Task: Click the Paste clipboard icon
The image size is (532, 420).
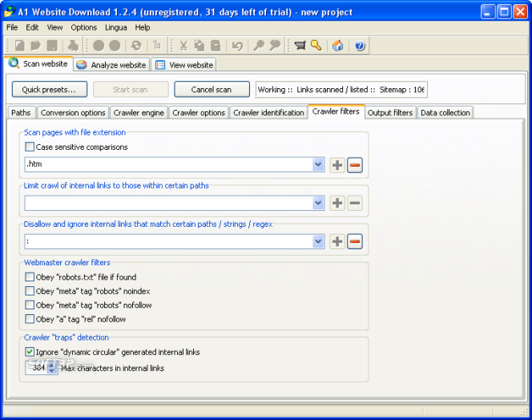Action: coord(216,45)
